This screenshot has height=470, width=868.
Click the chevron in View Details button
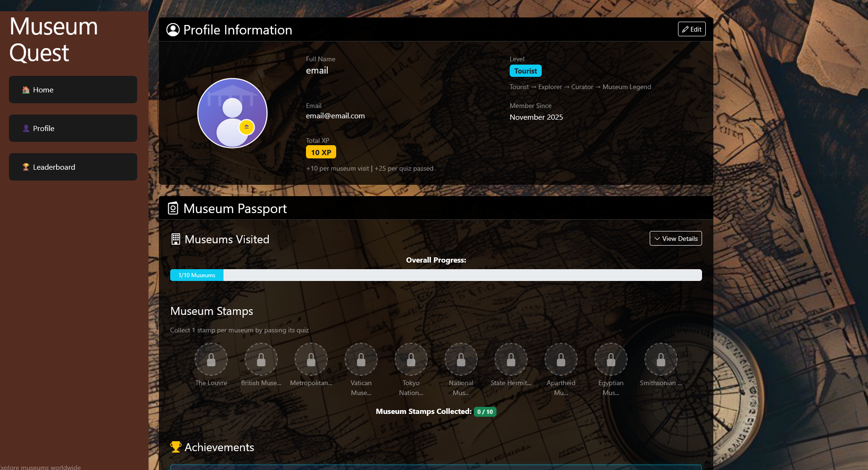(x=657, y=239)
